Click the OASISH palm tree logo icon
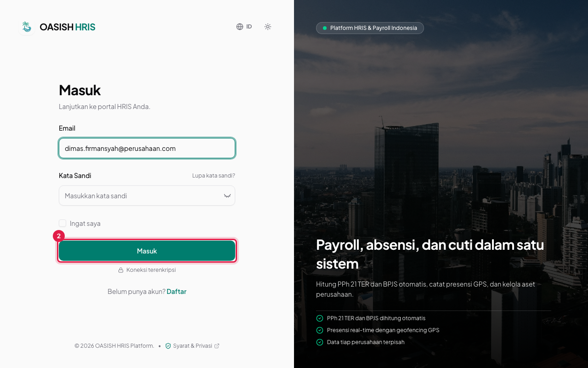 pos(27,27)
